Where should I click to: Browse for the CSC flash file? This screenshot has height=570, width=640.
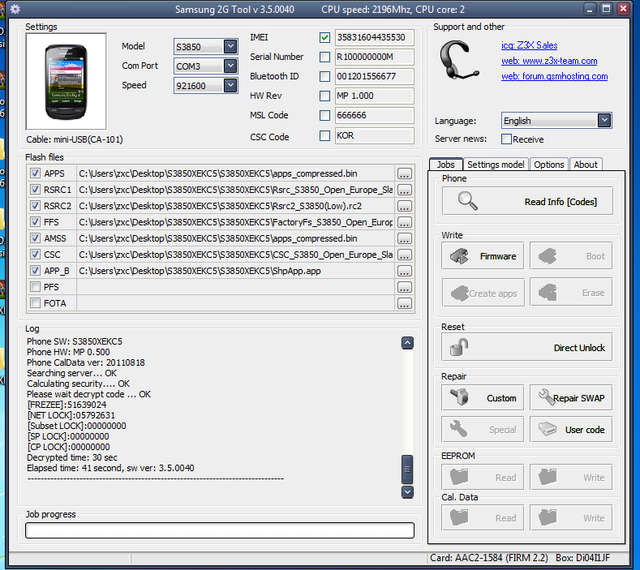point(404,255)
